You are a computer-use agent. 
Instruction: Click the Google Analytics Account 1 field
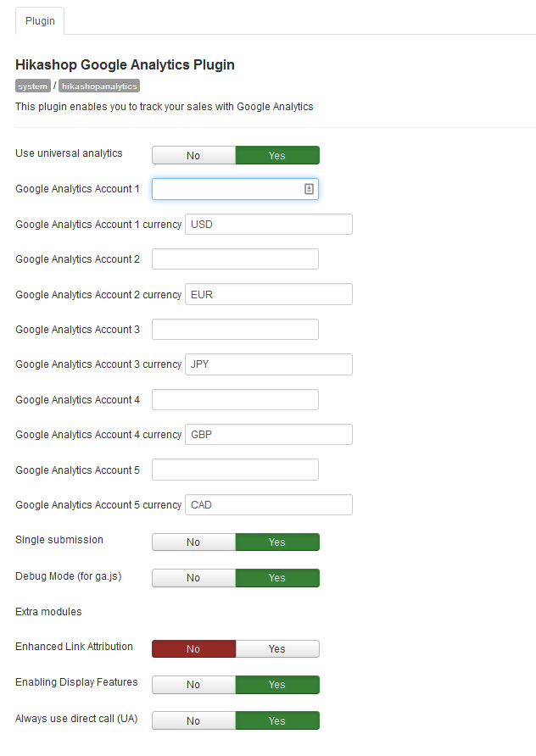click(x=226, y=189)
